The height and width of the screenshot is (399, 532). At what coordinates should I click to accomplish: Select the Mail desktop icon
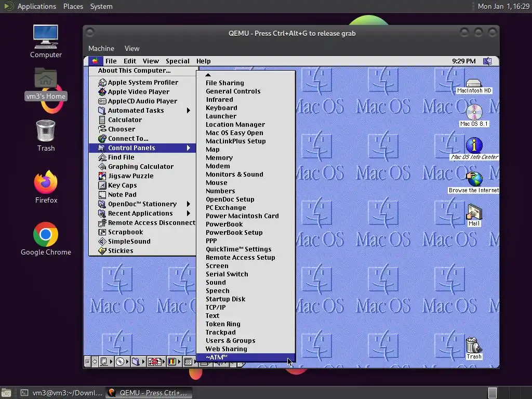474,215
